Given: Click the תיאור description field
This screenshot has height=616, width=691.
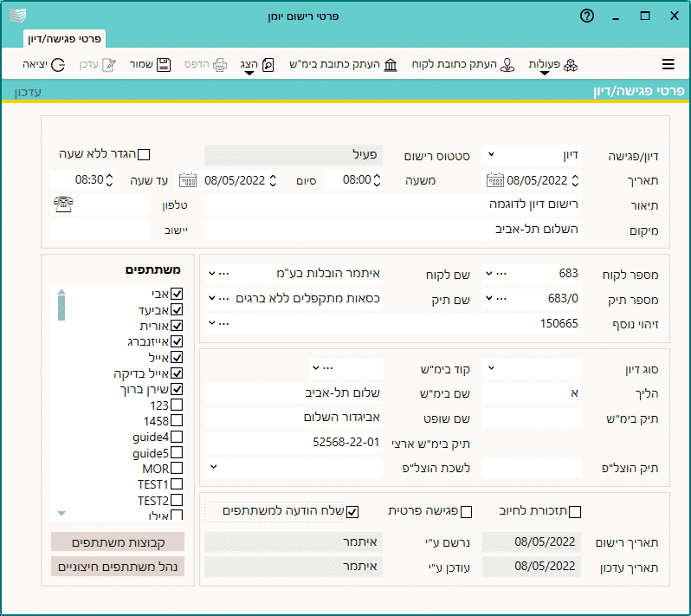Looking at the screenshot, I should [392, 204].
